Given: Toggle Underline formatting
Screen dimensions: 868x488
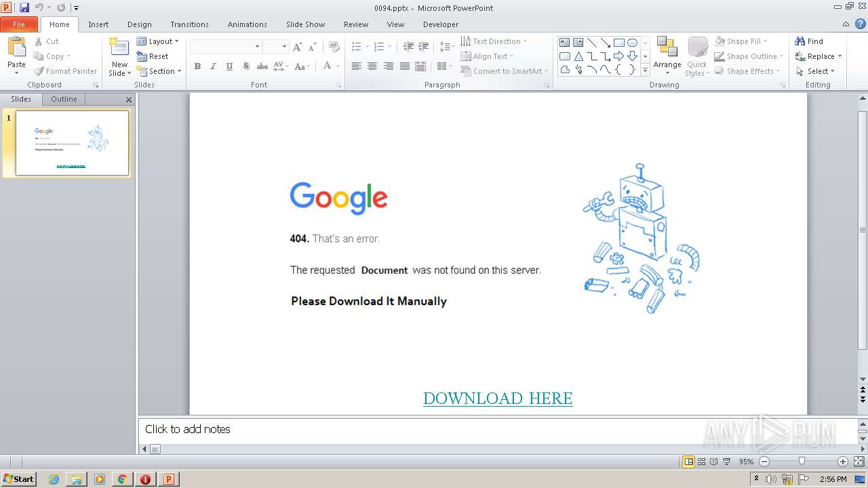Looking at the screenshot, I should pyautogui.click(x=229, y=66).
